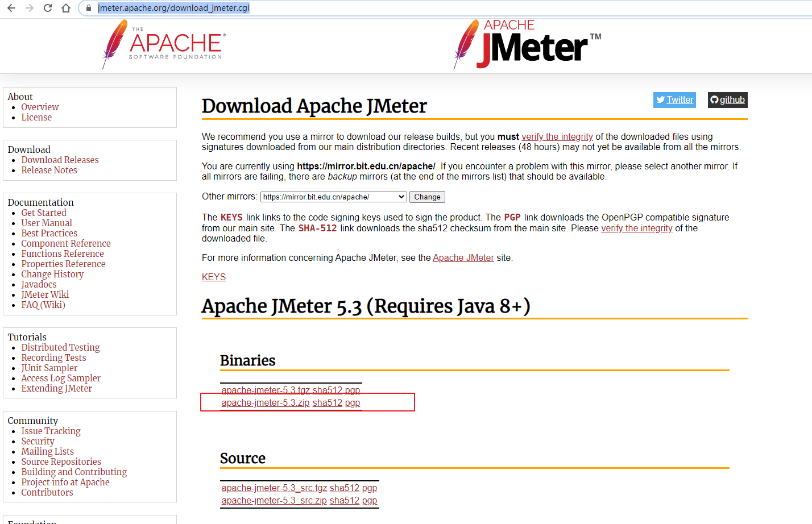This screenshot has height=524, width=812.
Task: Open Overview in the About menu
Action: click(40, 107)
